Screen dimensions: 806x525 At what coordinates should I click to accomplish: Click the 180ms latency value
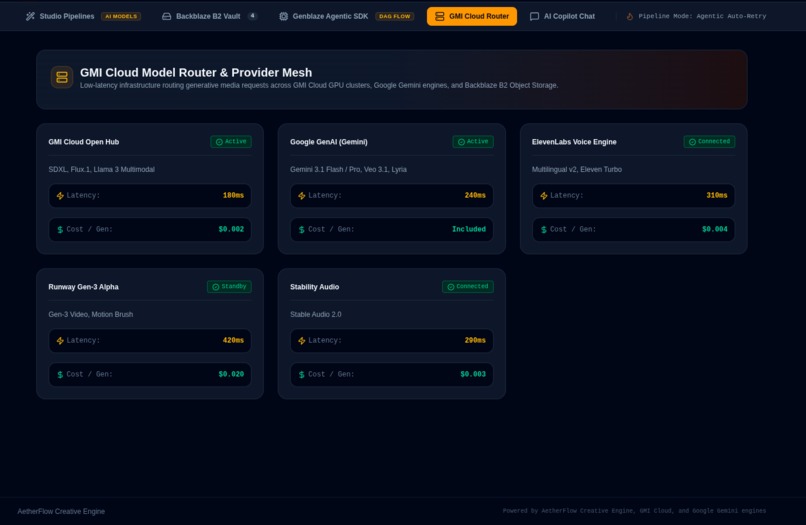[233, 195]
